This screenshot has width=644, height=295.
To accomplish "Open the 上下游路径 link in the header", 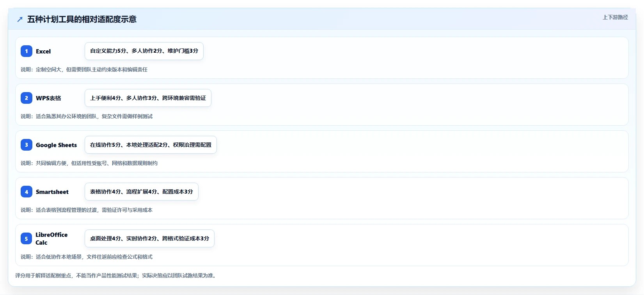I will tap(615, 17).
